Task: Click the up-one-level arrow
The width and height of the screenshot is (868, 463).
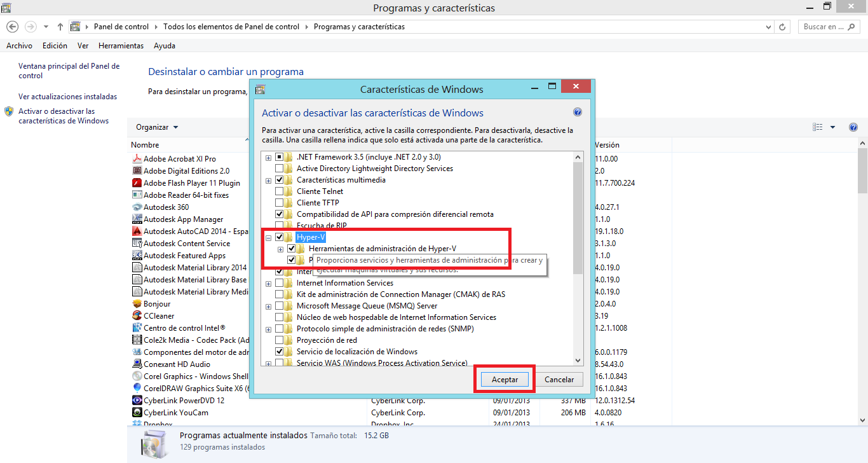Action: 60,27
